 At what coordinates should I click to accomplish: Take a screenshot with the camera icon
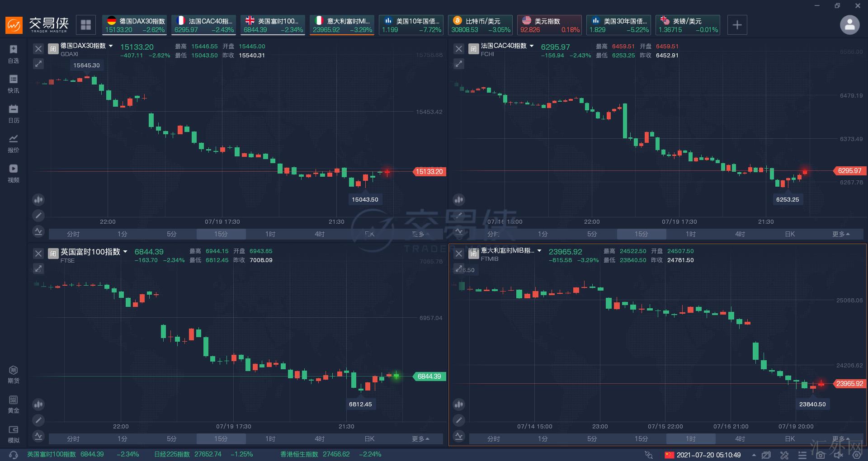(x=821, y=455)
